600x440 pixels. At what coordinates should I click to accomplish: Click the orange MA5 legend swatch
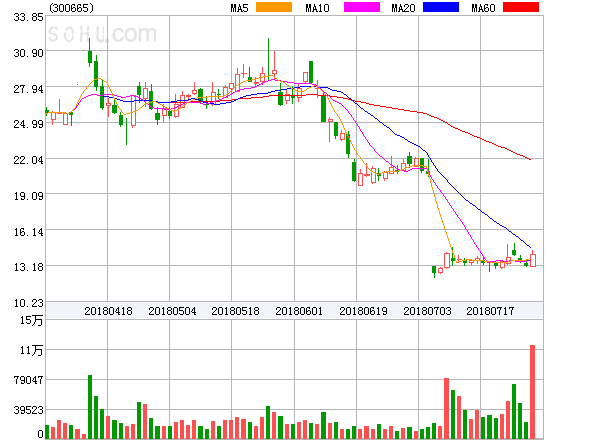click(274, 7)
